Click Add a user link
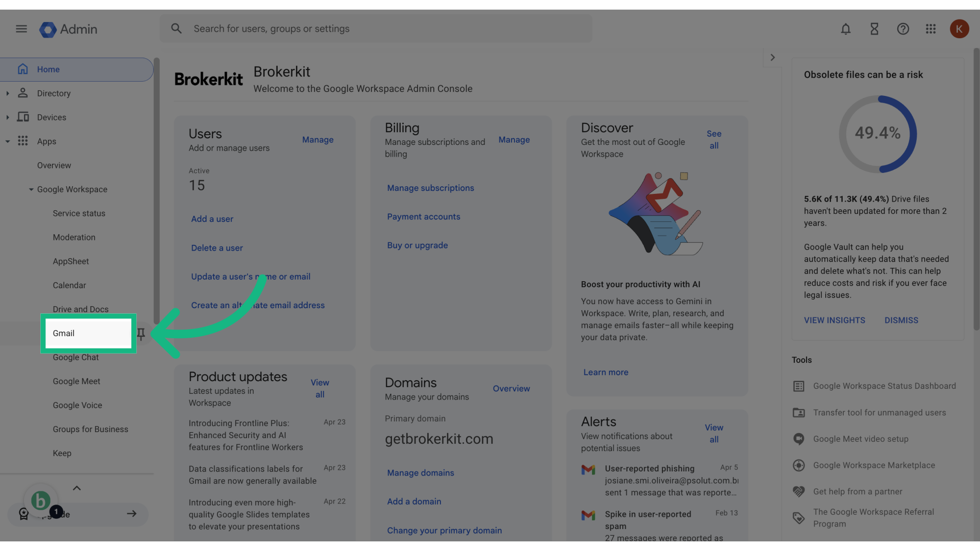The width and height of the screenshot is (980, 551). click(212, 219)
